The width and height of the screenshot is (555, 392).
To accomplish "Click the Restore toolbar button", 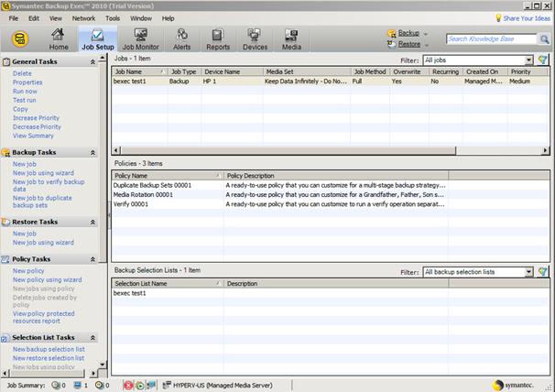I will click(x=404, y=44).
